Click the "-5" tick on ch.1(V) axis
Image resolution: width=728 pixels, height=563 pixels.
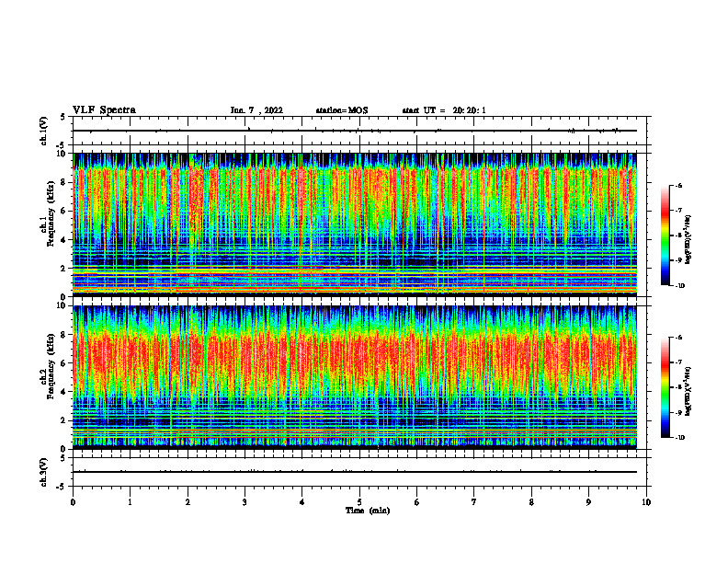click(x=62, y=146)
